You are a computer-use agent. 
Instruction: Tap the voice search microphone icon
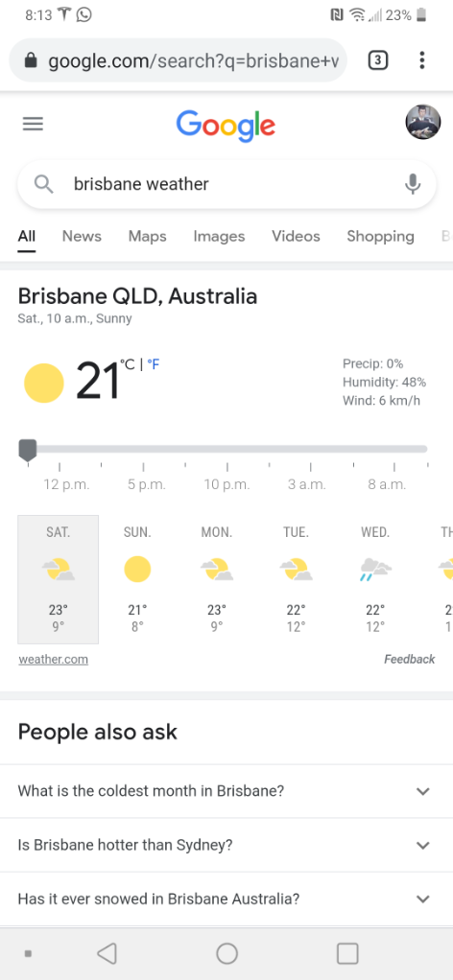413,184
